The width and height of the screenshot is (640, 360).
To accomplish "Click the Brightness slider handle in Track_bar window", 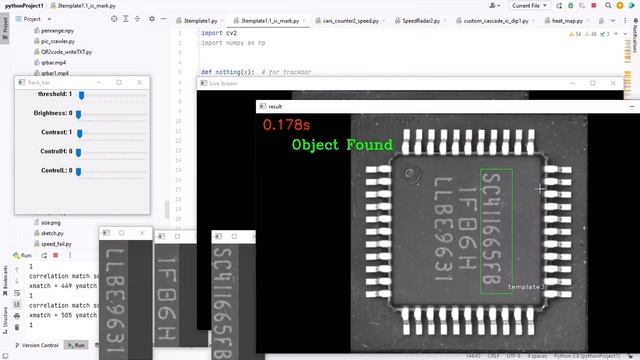I will 78,114.
